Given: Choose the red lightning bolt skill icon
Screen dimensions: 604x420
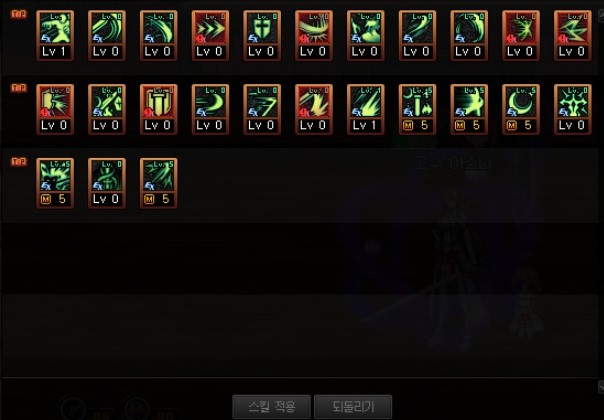Looking at the screenshot, I should (x=573, y=35).
